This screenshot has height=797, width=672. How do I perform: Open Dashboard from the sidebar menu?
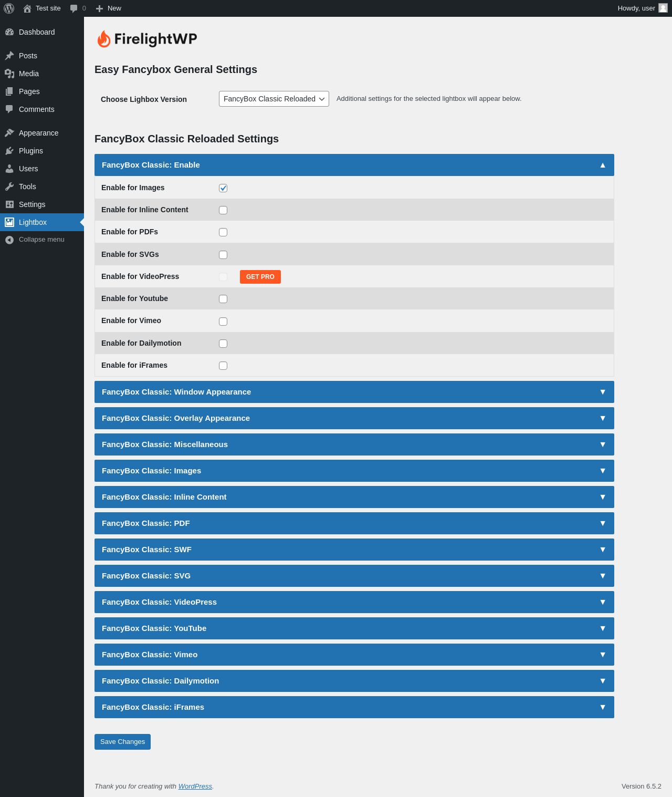[42, 32]
